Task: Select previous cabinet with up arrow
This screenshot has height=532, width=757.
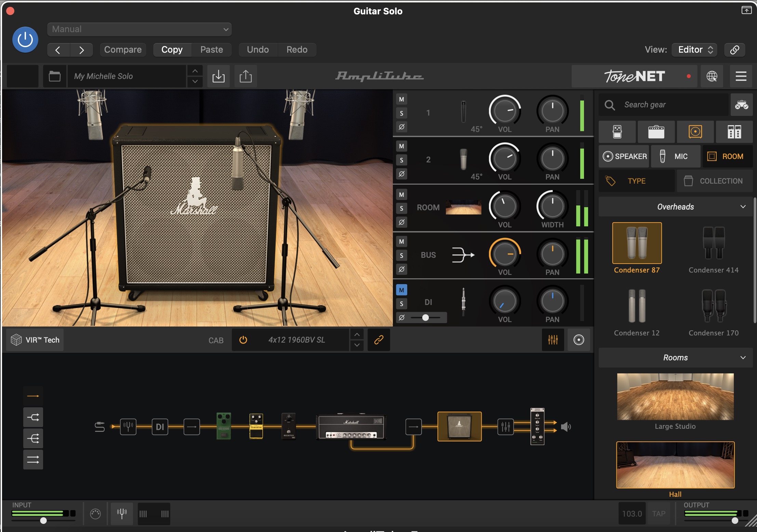Action: [x=357, y=334]
